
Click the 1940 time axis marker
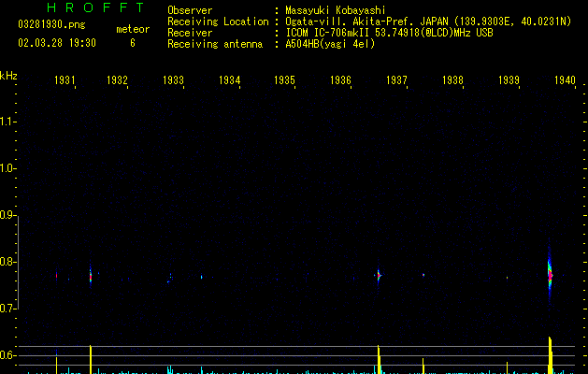pos(565,80)
